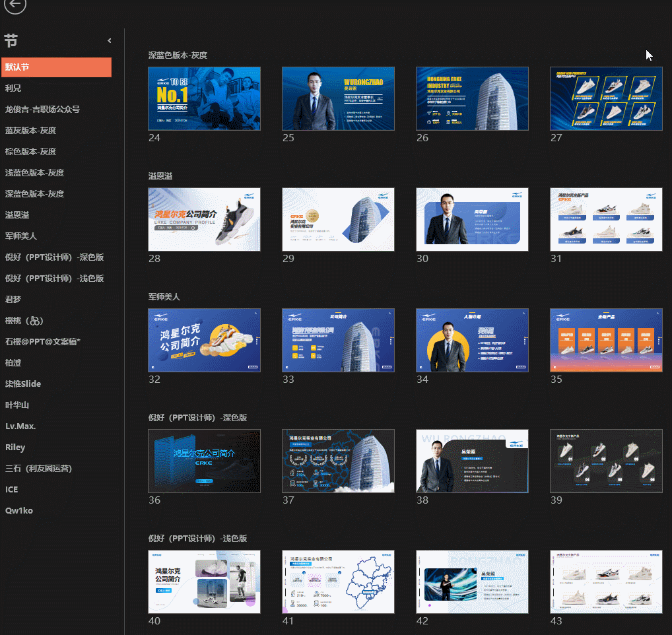Select the Qw1ko section
Image resolution: width=672 pixels, height=635 pixels.
pos(19,511)
